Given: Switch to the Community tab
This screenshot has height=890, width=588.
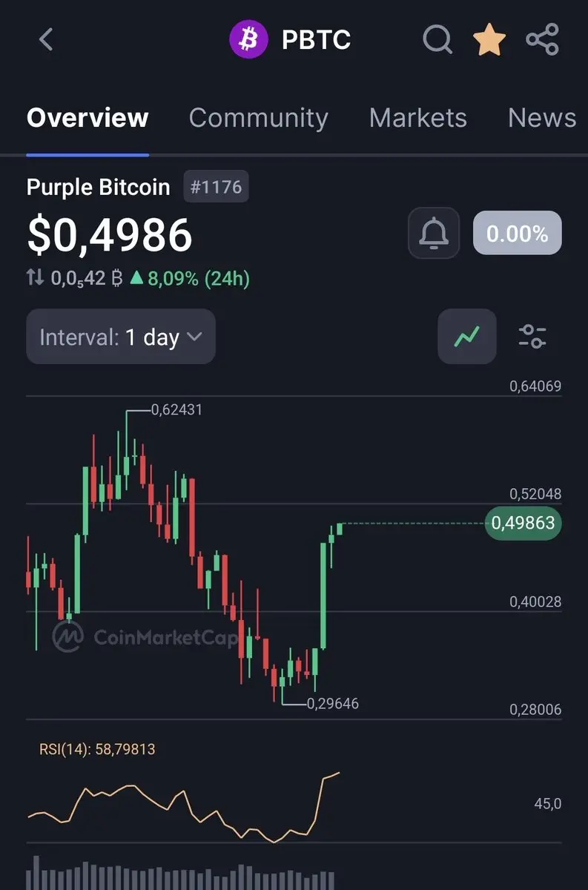Looking at the screenshot, I should tap(258, 118).
